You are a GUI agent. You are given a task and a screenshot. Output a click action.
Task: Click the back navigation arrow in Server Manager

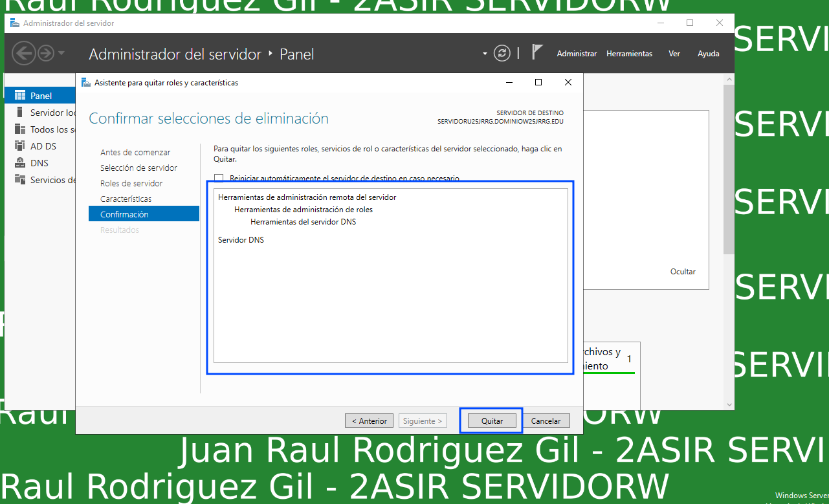coord(24,53)
